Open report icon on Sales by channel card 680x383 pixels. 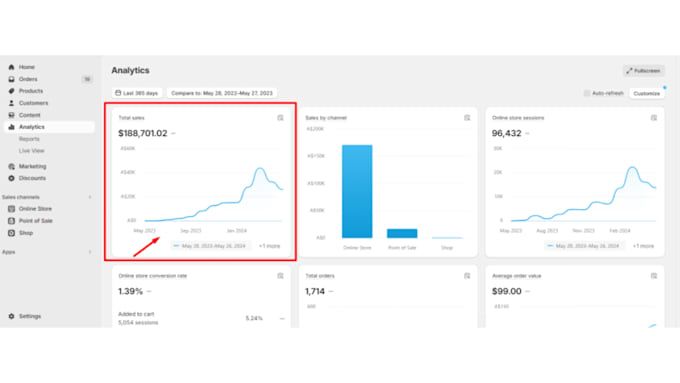tap(467, 118)
